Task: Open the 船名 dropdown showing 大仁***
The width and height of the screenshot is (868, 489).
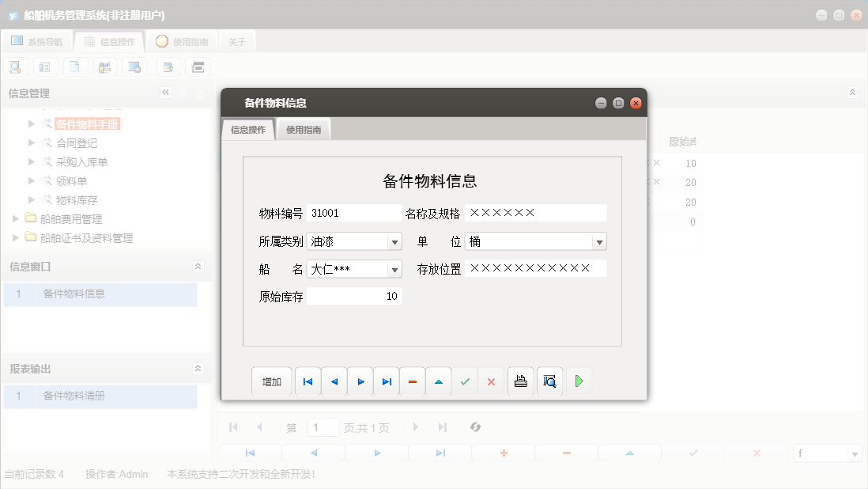Action: pos(394,268)
